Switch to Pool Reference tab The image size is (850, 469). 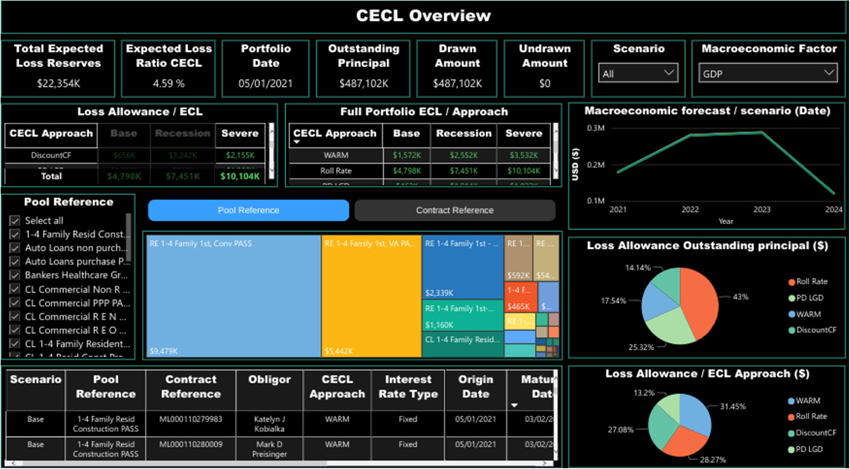[248, 210]
